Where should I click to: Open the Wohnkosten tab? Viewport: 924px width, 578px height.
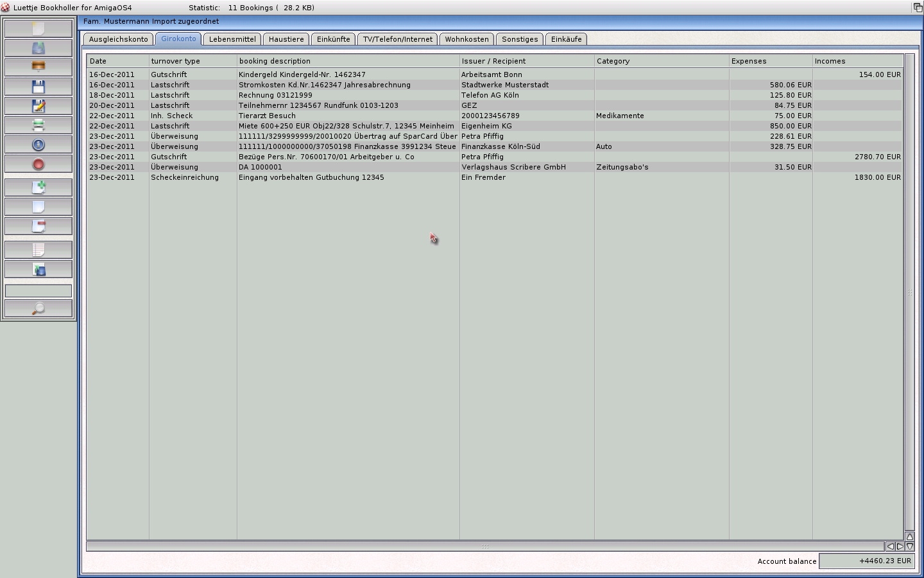click(466, 39)
